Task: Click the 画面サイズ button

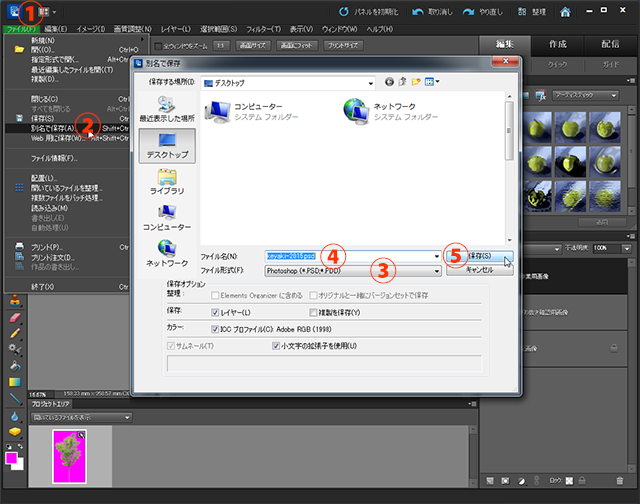Action: pyautogui.click(x=253, y=46)
